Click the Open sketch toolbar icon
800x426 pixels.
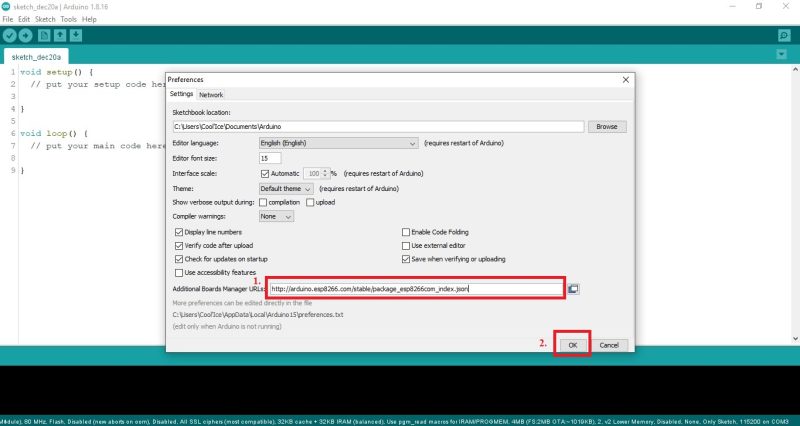(60, 36)
